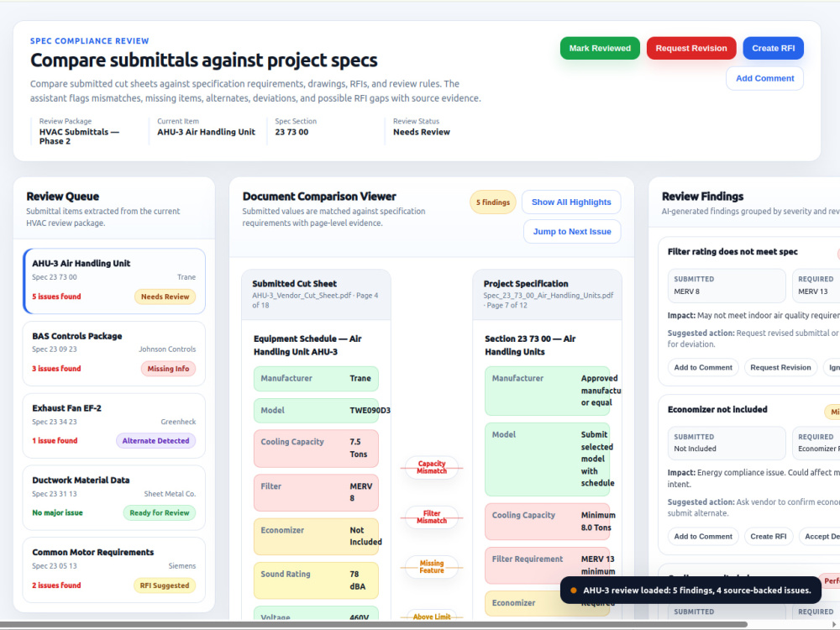The height and width of the screenshot is (630, 840).
Task: Click No major issue on Ductwork card
Action: coord(57,512)
